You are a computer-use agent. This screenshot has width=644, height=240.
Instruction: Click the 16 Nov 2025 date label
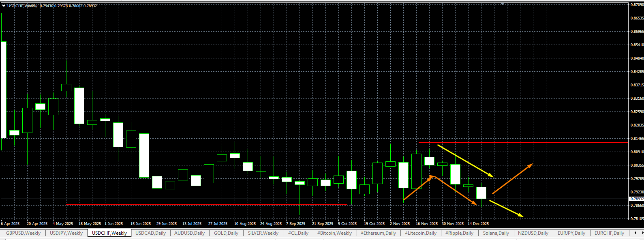click(427, 224)
